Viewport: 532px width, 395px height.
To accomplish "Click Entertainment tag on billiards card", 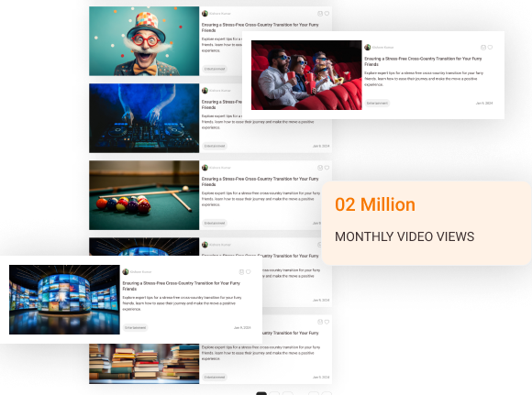I will pyautogui.click(x=215, y=223).
